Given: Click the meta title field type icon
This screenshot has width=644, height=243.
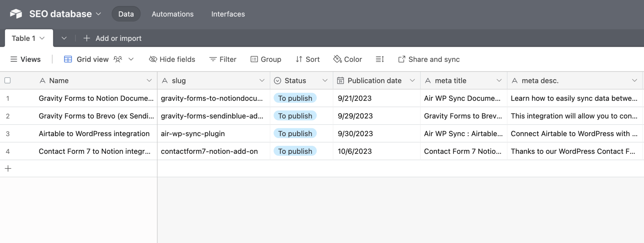Looking at the screenshot, I should click(x=428, y=80).
